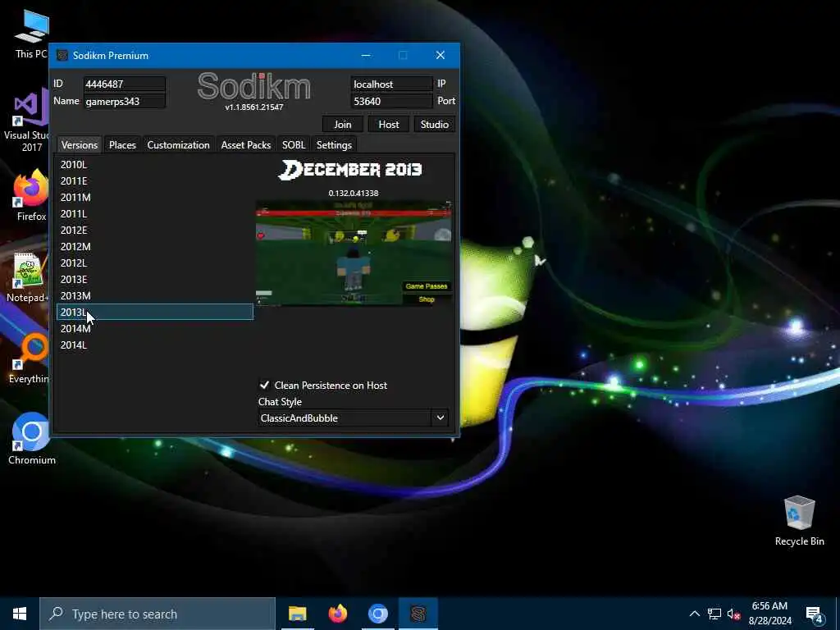840x630 pixels.
Task: Open Notepad++ desktop shortcut
Action: point(28,277)
